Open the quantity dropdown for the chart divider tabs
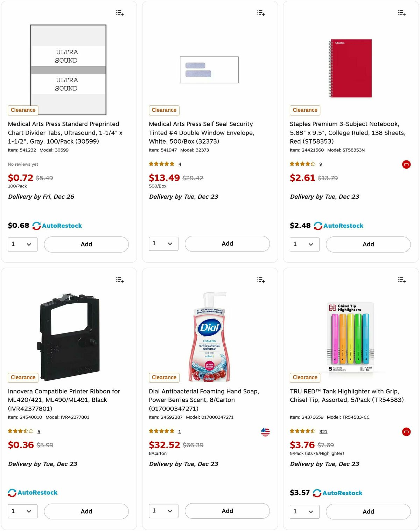 coord(22,244)
